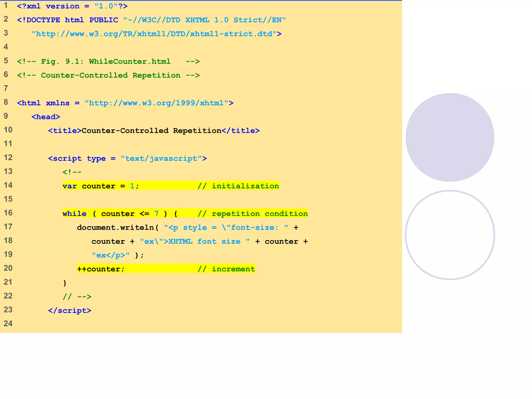Image resolution: width=532 pixels, height=399 pixels.
Task: Click the </script> closing tag
Action: coord(70,311)
